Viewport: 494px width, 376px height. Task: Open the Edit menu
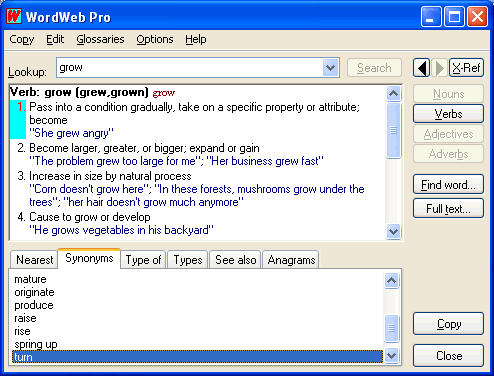pyautogui.click(x=55, y=39)
